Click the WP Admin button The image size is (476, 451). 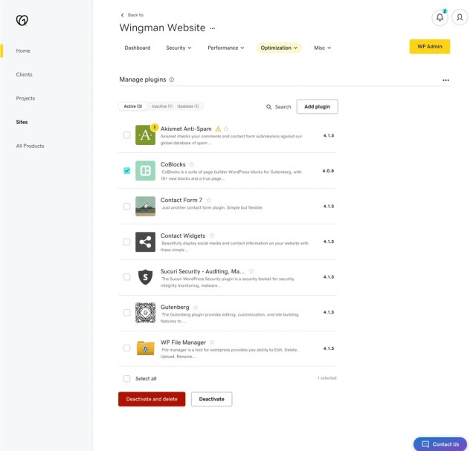pyautogui.click(x=430, y=47)
